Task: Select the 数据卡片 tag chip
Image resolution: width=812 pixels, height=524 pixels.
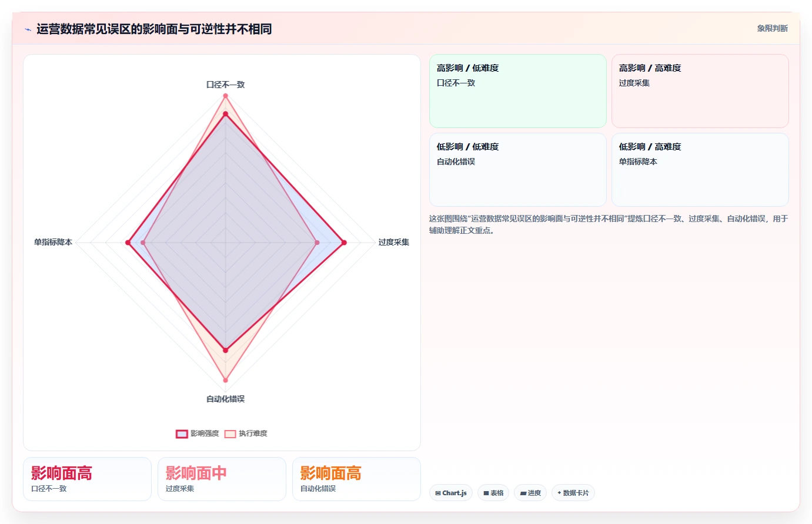Action: tap(573, 493)
